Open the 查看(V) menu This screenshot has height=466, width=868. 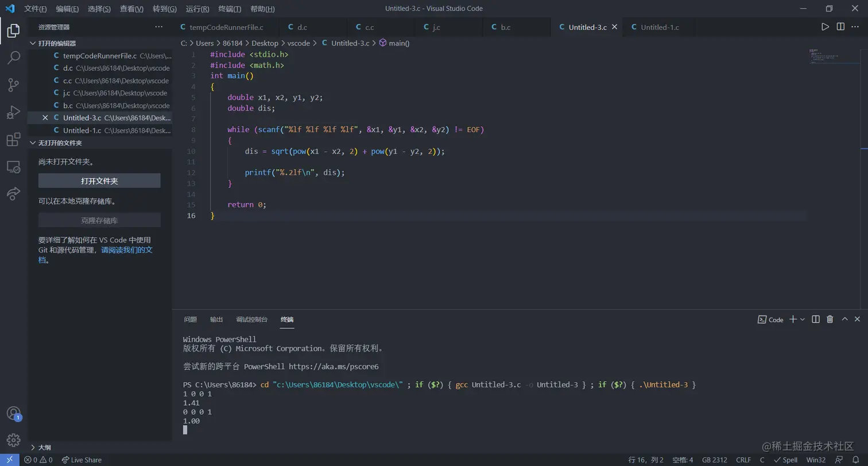(131, 9)
